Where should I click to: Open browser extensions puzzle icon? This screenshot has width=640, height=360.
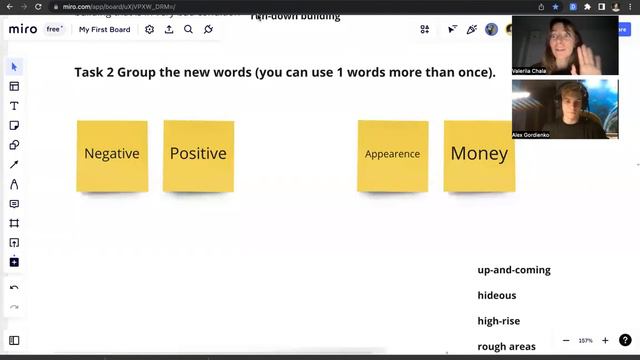click(x=587, y=7)
